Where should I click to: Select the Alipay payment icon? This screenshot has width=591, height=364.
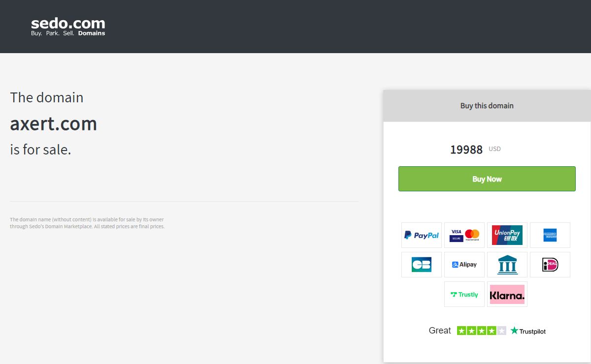point(464,265)
